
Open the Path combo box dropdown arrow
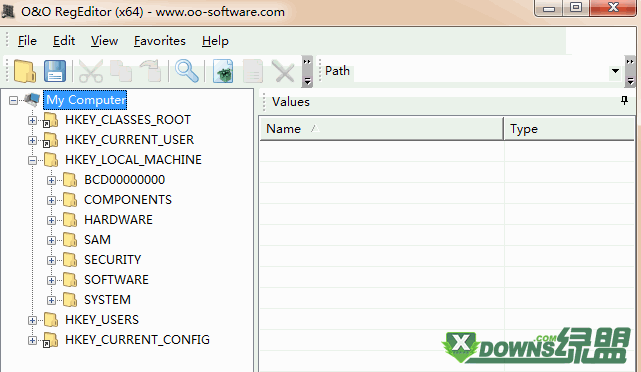tap(615, 71)
